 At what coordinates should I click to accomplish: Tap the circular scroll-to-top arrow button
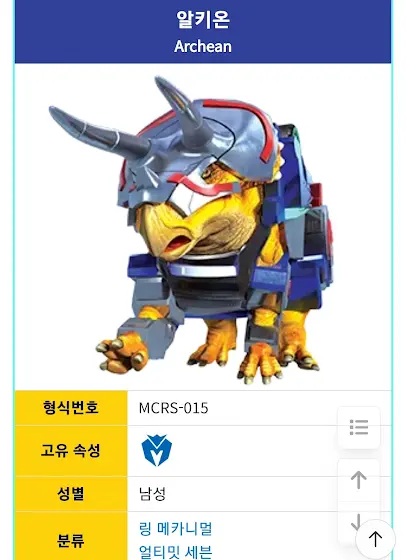point(375,539)
